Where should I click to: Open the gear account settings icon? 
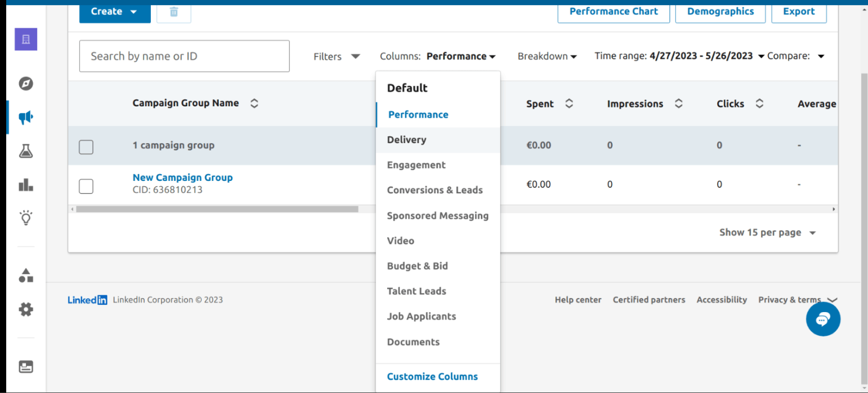tap(26, 309)
